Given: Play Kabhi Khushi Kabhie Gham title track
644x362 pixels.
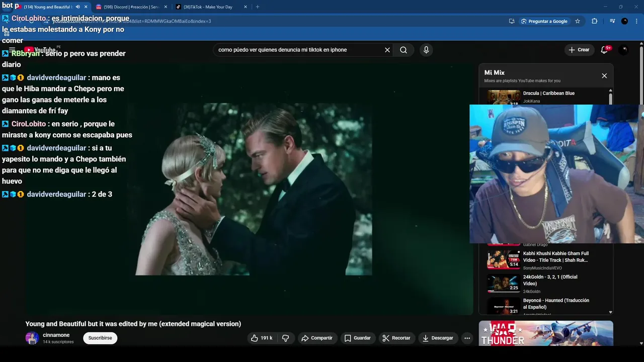Looking at the screenshot, I should [556, 257].
